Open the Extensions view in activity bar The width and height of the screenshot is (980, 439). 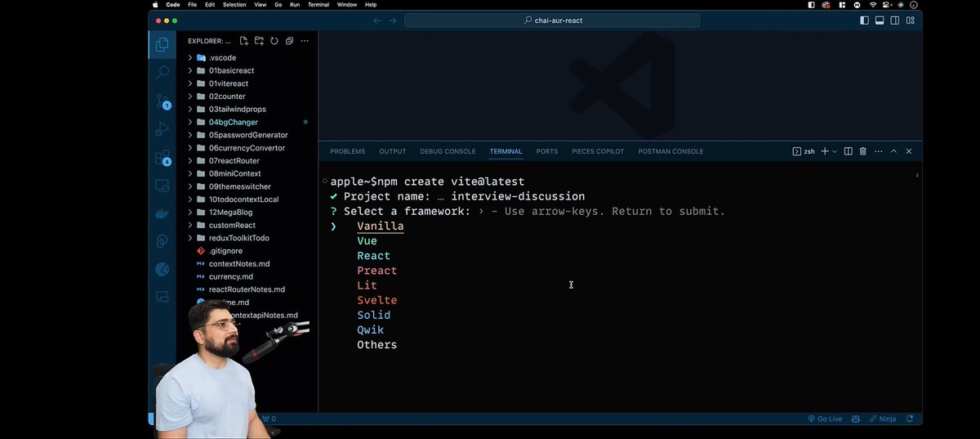(162, 158)
